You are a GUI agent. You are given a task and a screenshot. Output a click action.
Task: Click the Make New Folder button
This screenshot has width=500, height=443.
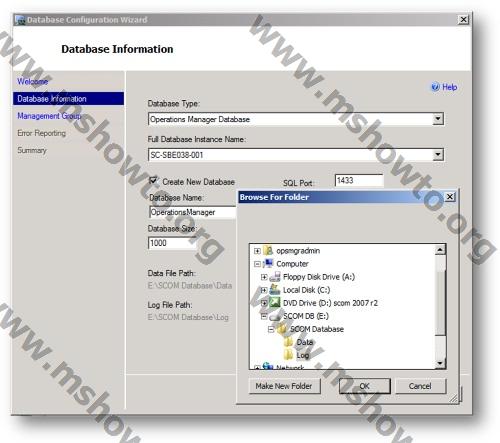284,386
